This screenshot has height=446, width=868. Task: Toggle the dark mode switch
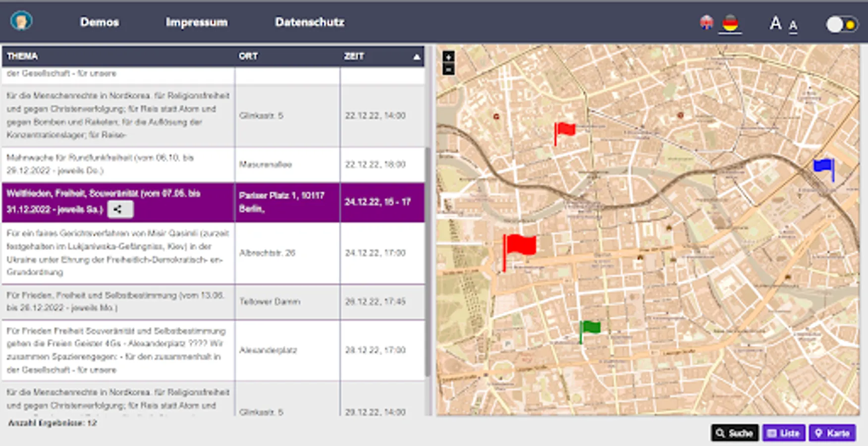pyautogui.click(x=841, y=24)
